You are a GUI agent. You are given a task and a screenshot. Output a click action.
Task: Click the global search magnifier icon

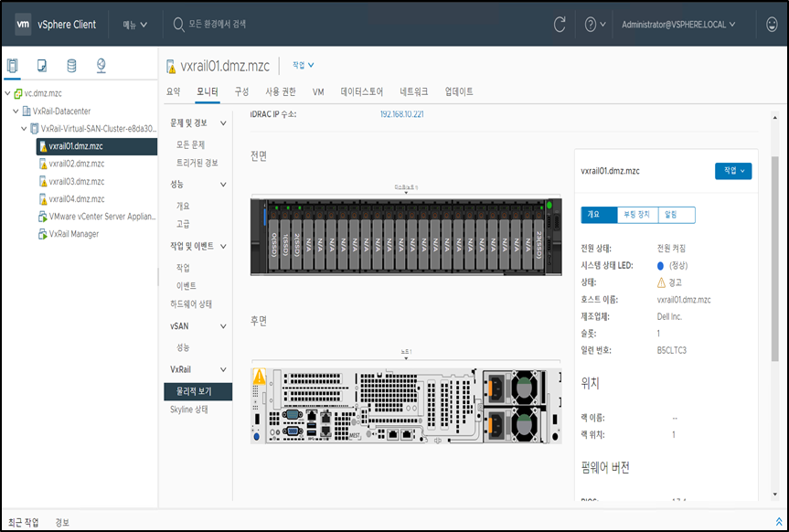[178, 24]
